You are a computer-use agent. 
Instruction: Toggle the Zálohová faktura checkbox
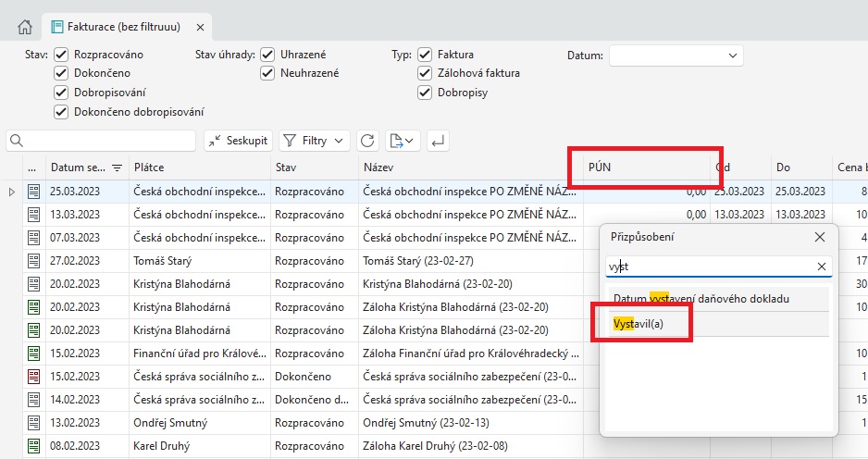tap(425, 73)
